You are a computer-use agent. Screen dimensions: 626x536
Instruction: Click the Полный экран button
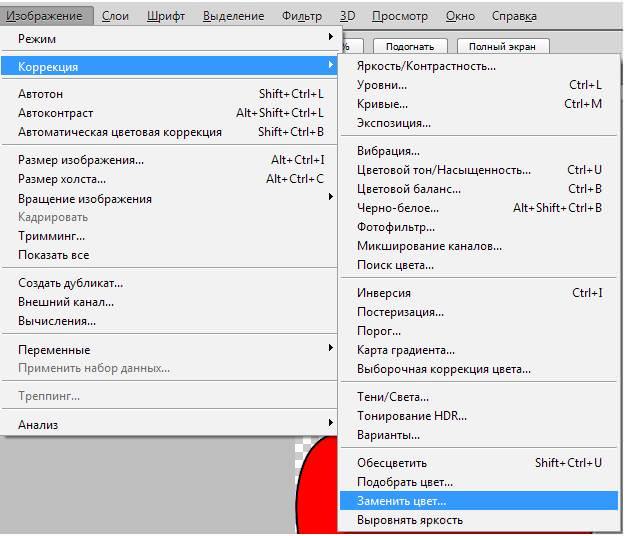point(502,47)
